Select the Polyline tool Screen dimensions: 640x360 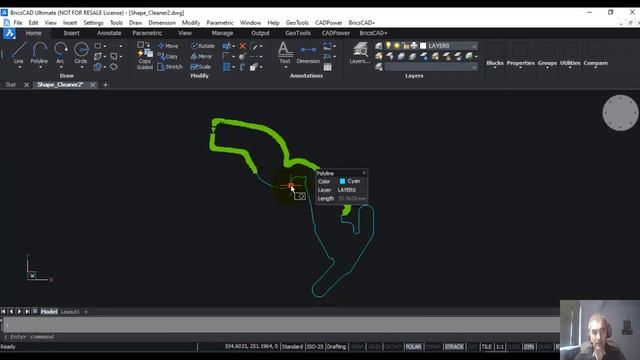pyautogui.click(x=39, y=52)
